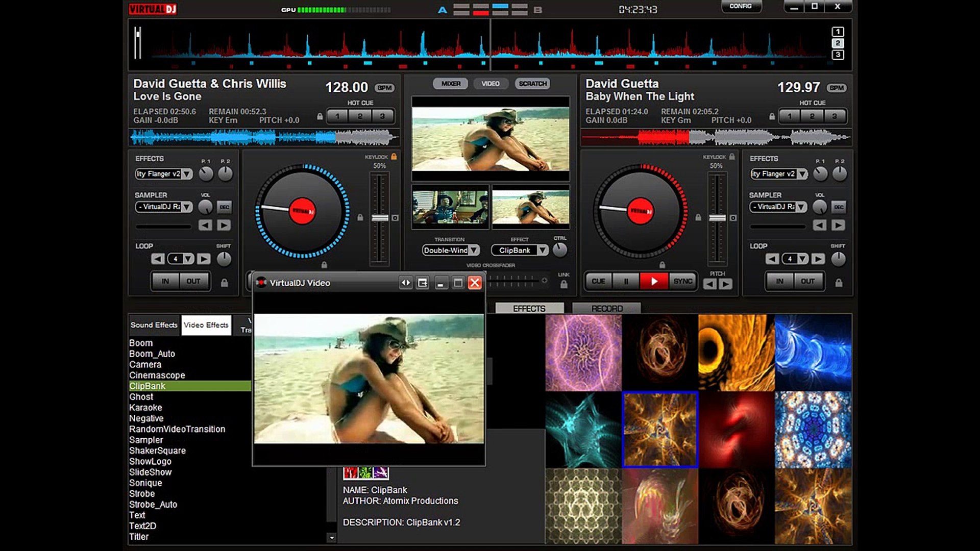The width and height of the screenshot is (980, 551).
Task: Click the right deck loop next arrow
Action: tap(818, 259)
